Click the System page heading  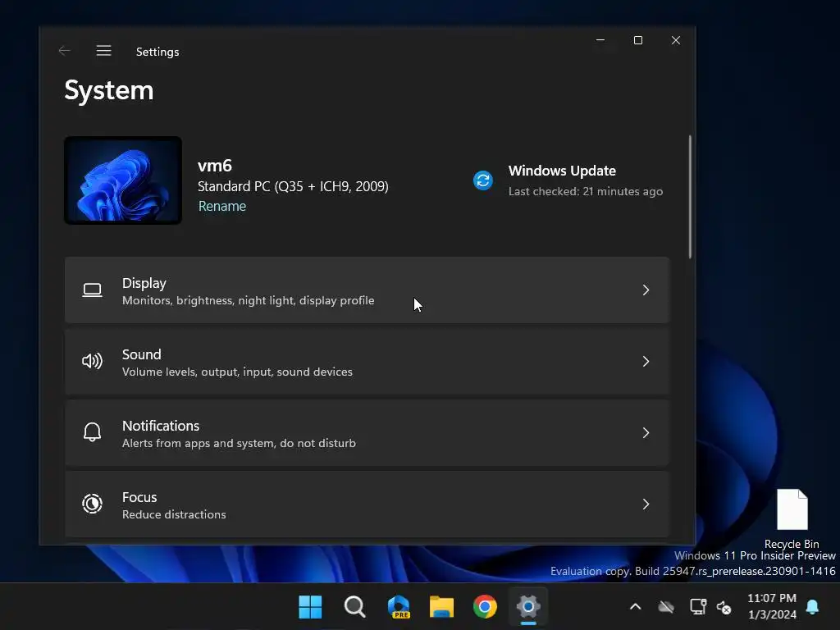click(x=109, y=90)
